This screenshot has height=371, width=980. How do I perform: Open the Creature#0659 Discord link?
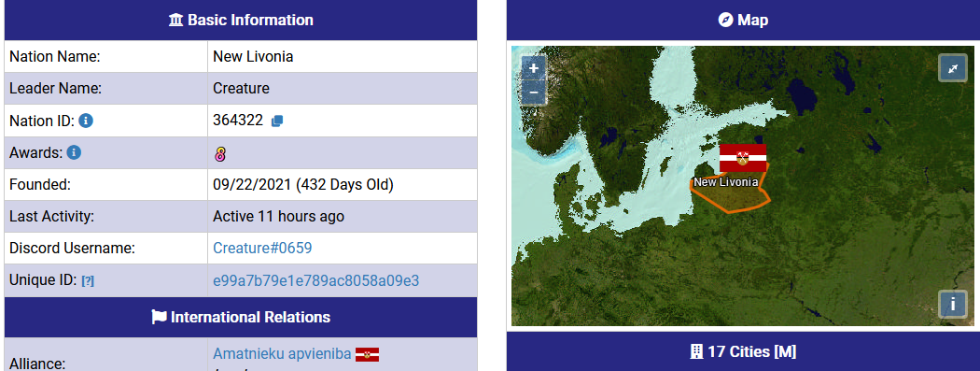click(x=262, y=249)
